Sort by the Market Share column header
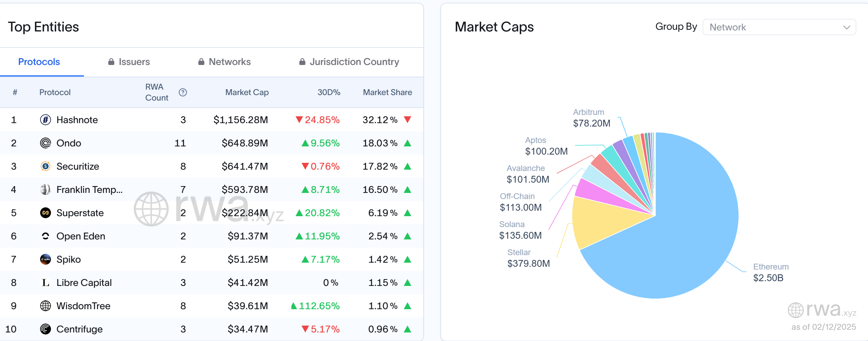 [x=388, y=92]
